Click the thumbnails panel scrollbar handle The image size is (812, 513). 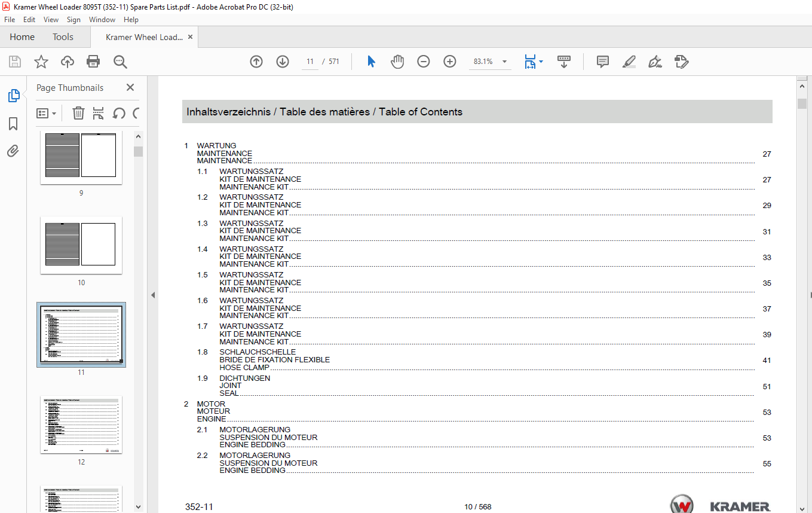coord(138,151)
